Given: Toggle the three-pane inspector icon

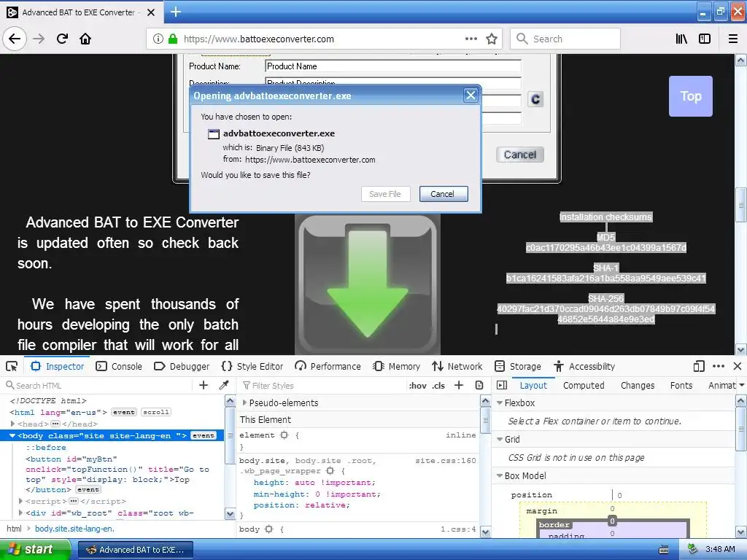Looking at the screenshot, I should (x=502, y=385).
